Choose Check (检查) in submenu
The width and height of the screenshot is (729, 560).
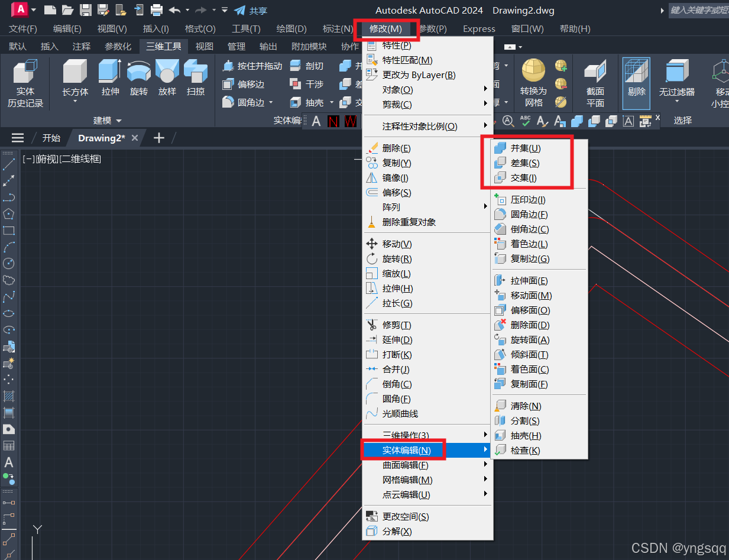click(x=539, y=451)
